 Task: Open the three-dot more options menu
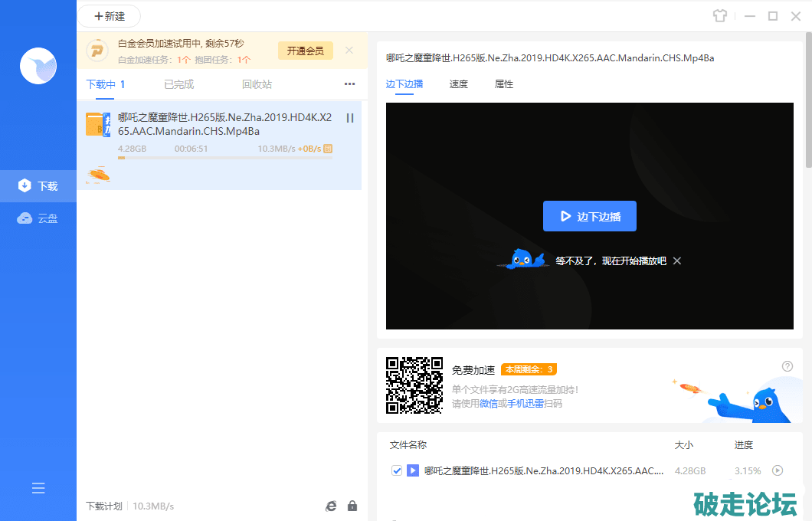349,84
